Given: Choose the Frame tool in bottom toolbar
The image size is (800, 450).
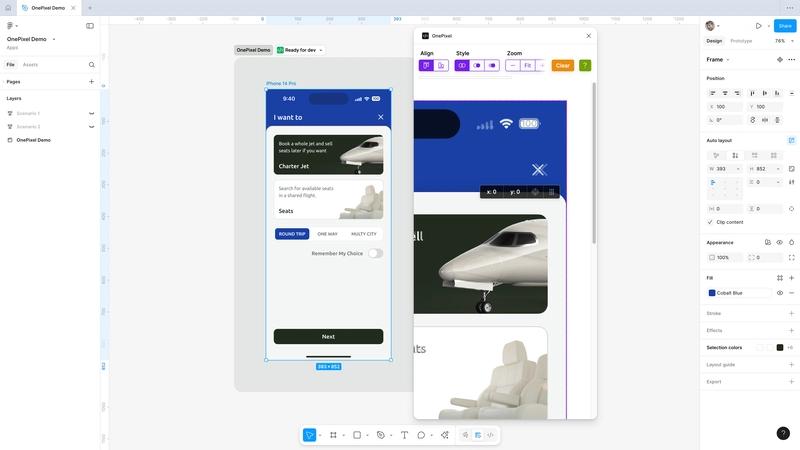Looking at the screenshot, I should pos(333,435).
